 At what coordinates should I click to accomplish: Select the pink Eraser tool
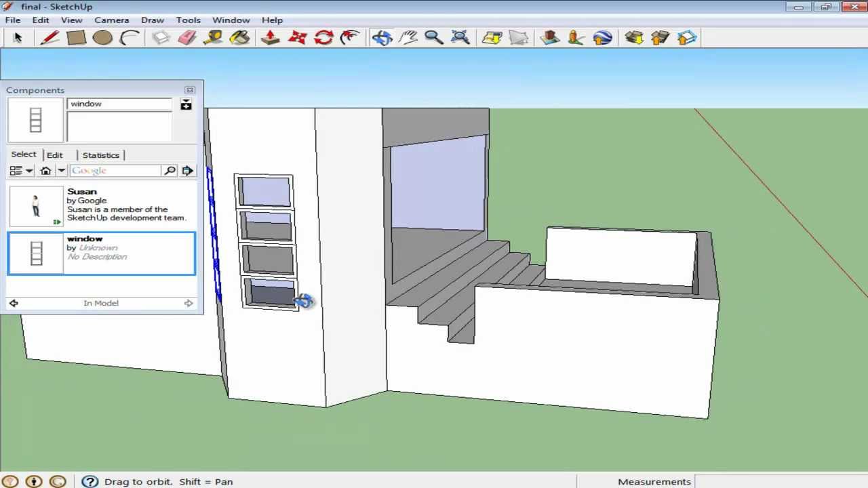pos(187,38)
